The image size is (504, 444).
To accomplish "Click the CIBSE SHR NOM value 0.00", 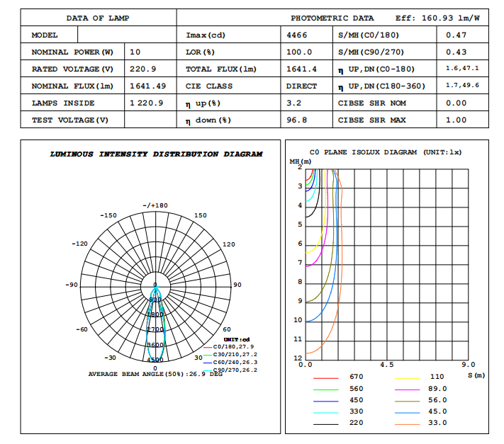I will [456, 103].
